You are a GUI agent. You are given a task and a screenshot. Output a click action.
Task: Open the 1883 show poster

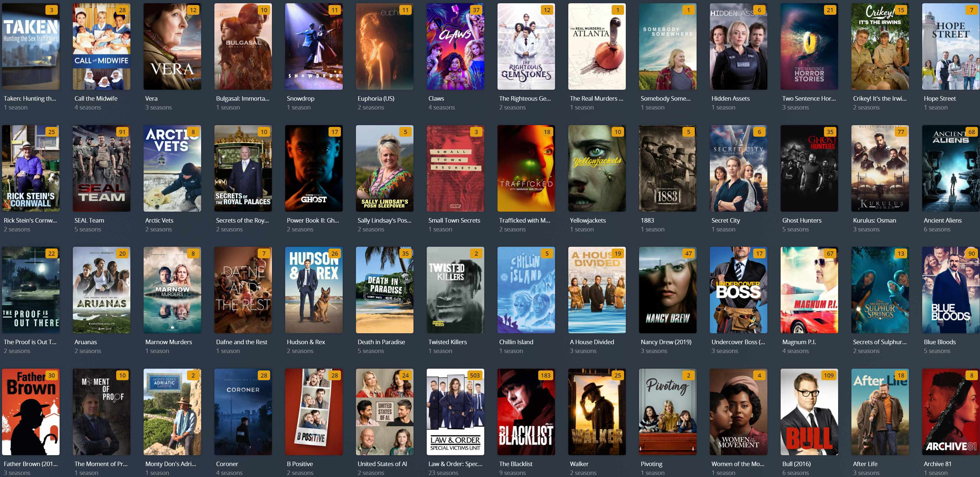point(667,168)
